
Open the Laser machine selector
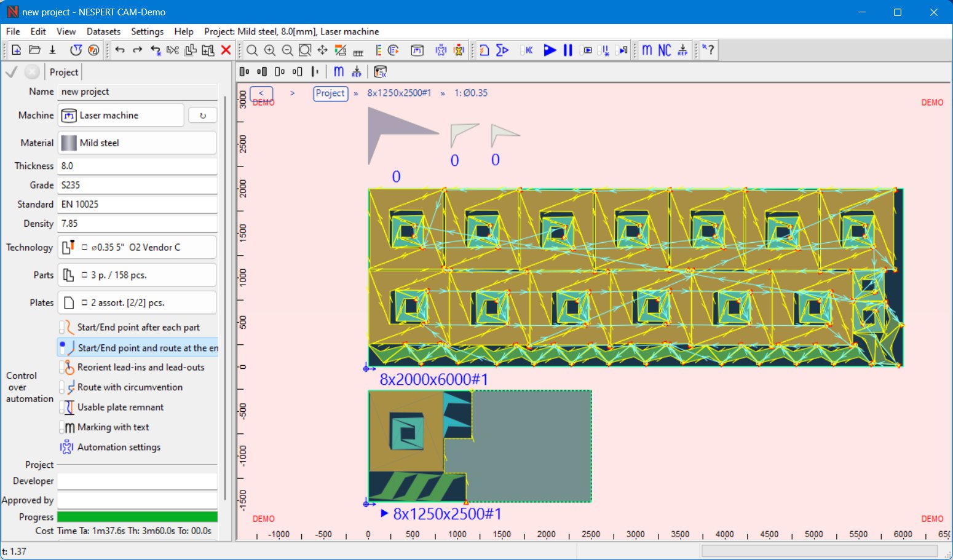pos(121,115)
